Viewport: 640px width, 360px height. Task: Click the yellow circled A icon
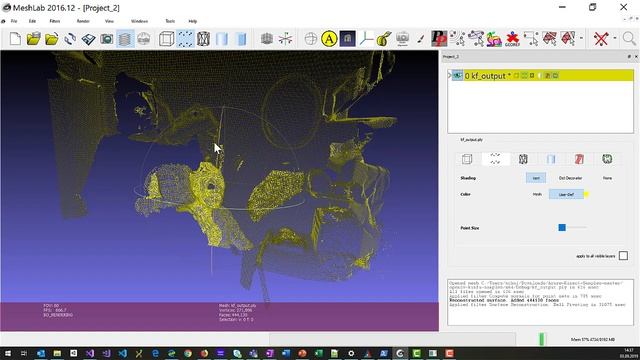click(x=329, y=39)
